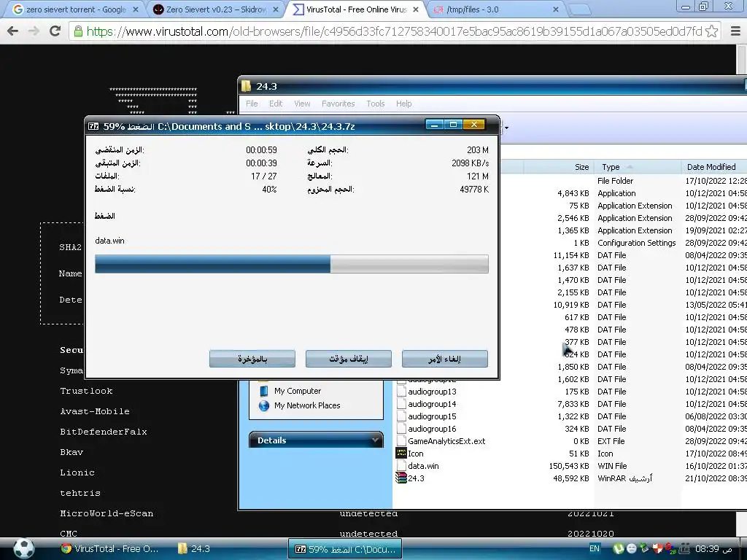Click the compression progress bar
Screen dimensions: 747x560
click(292, 264)
